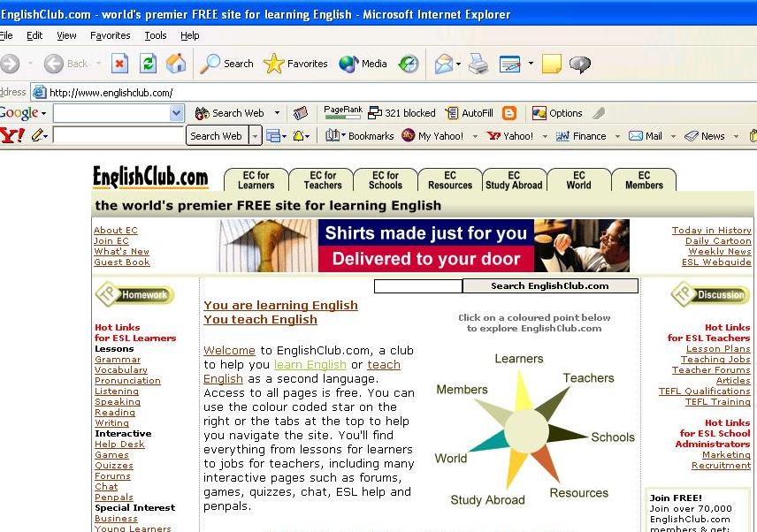
Task: Click the Google toolbar highlighter pen icon
Action: point(599,113)
